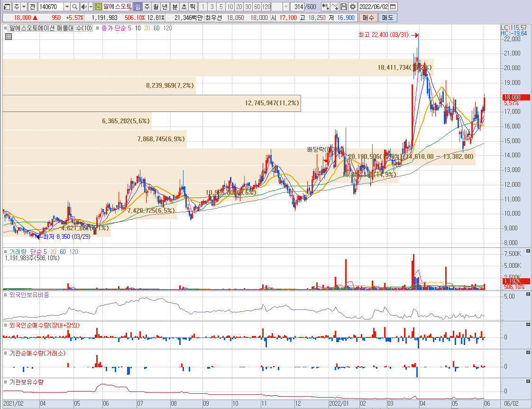Click stock name field 알에스오토
532x409 pixels.
point(118,7)
